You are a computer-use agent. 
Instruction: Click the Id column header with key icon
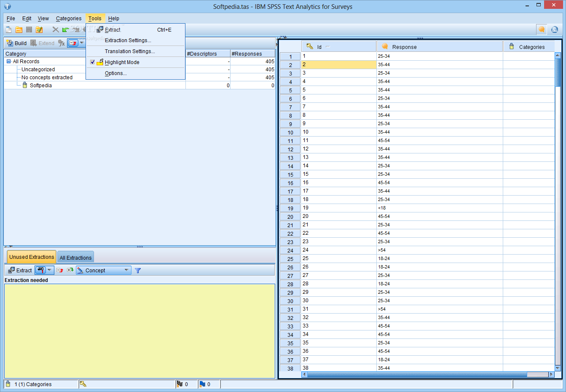339,47
